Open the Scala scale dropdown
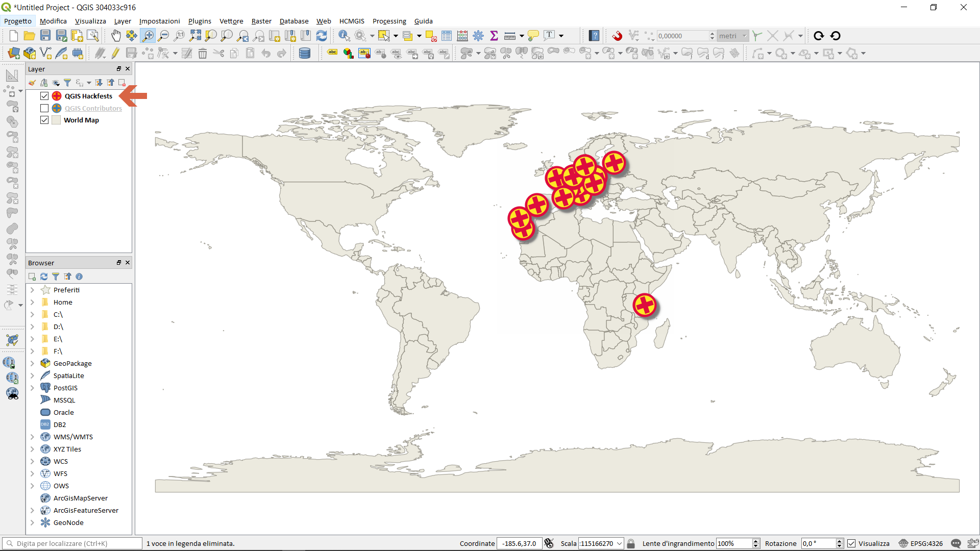The image size is (980, 551). (x=620, y=543)
